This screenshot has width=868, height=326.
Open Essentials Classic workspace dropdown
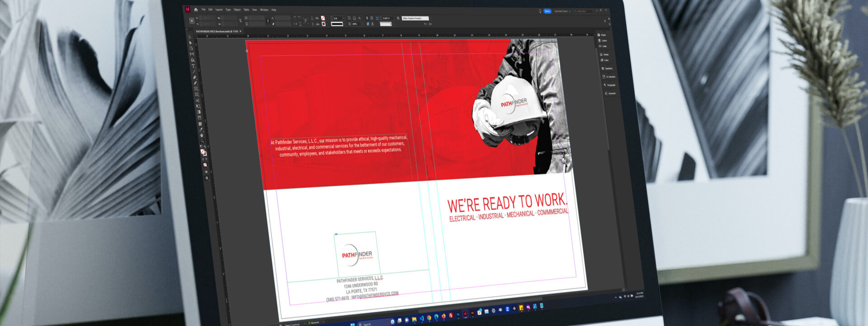(x=562, y=11)
